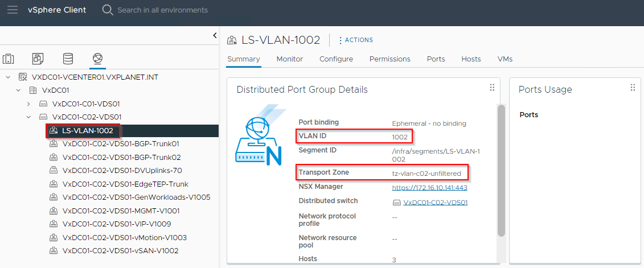Select VxDC01-C02-VDS01-BGP-Trunk01 port group
644x268 pixels.
[x=121, y=144]
